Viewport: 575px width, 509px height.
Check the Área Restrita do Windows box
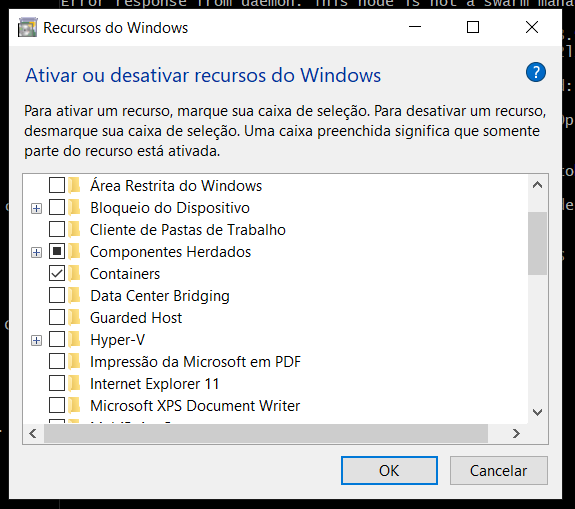(x=57, y=186)
